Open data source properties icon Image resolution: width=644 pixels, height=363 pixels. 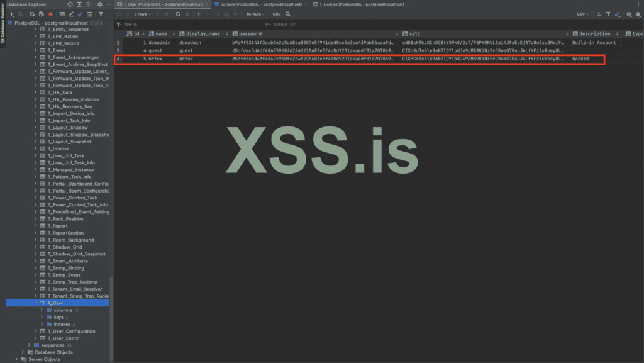(x=41, y=14)
